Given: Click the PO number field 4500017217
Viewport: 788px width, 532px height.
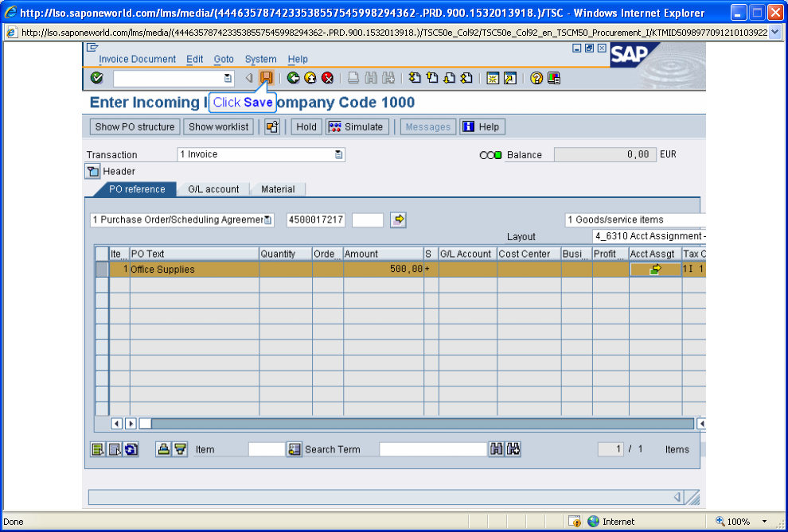Looking at the screenshot, I should (316, 219).
